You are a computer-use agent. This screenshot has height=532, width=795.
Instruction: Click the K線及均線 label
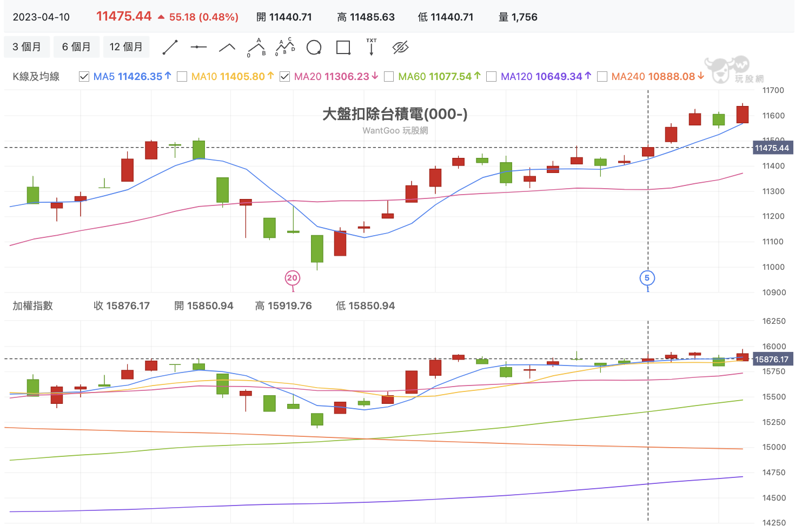click(36, 77)
